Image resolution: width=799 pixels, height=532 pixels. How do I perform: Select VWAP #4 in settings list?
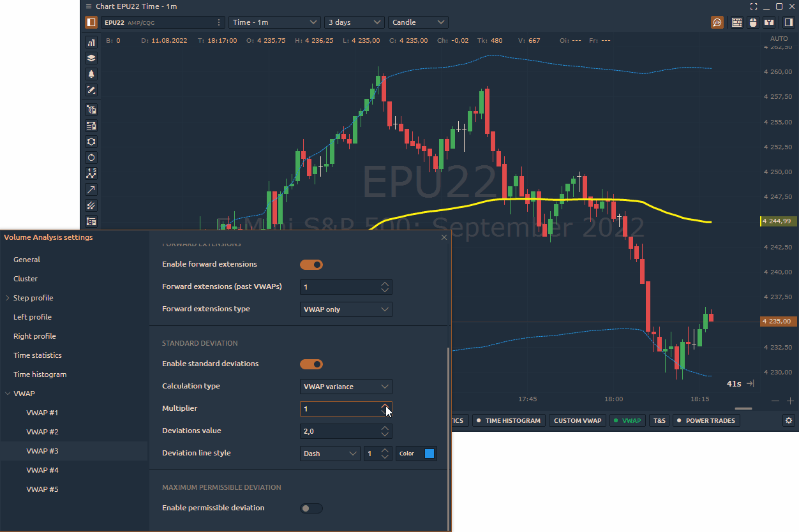42,470
